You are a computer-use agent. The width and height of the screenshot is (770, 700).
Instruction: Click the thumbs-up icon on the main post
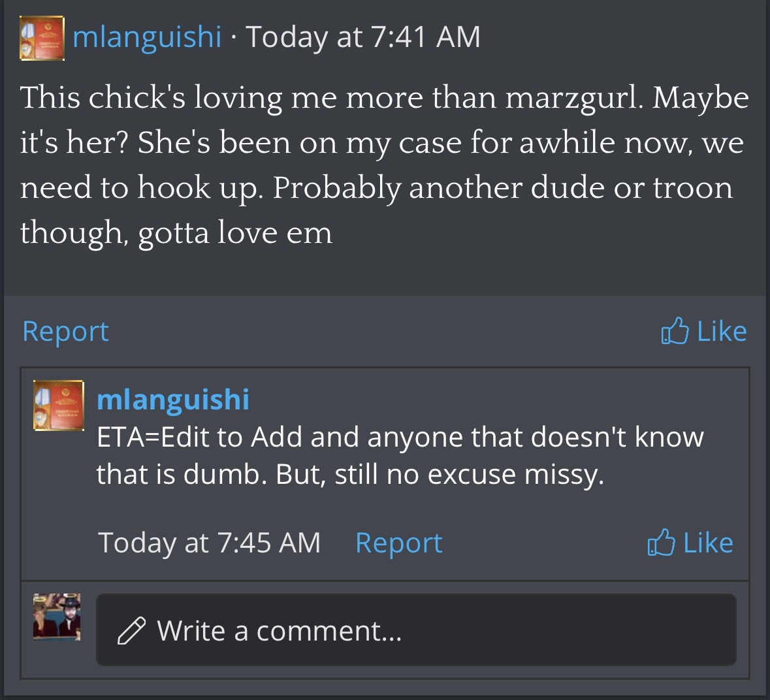[x=675, y=330]
